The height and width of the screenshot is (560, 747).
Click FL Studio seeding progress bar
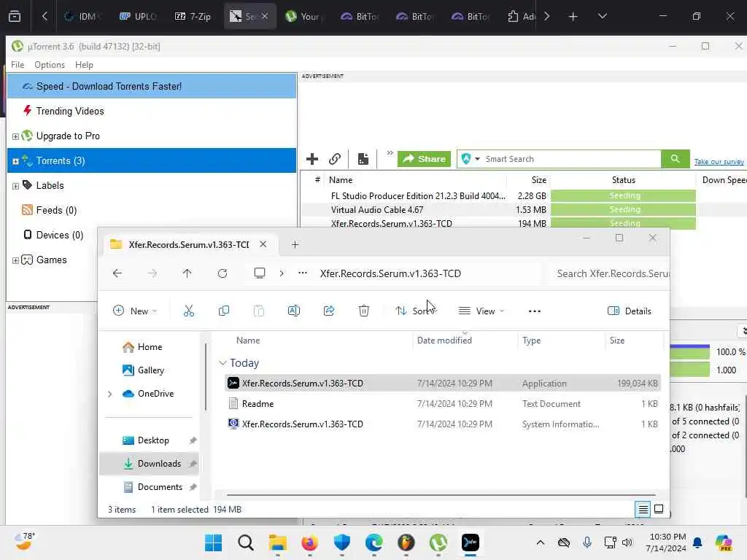pyautogui.click(x=623, y=195)
